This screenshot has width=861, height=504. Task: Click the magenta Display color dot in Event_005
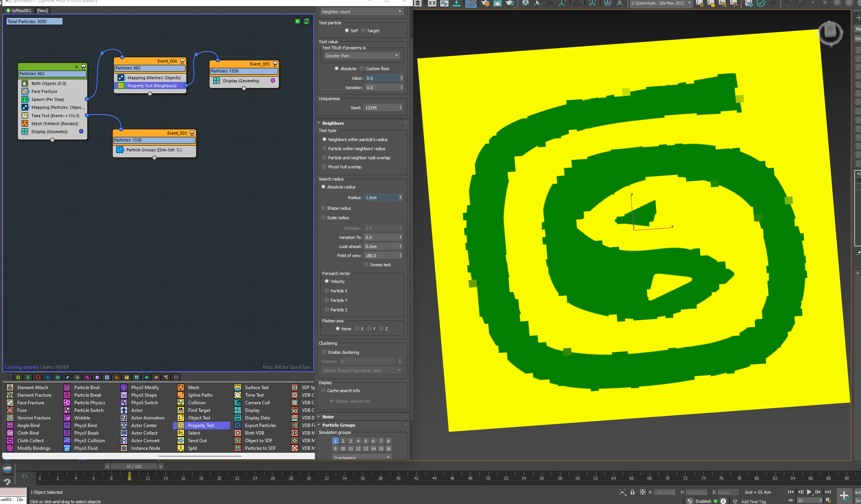click(273, 80)
